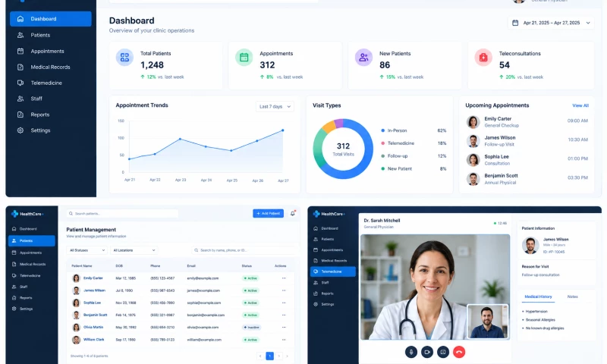The height and width of the screenshot is (364, 607).
Task: Open Benjamin Scott's name link in patient table
Action: 96,315
